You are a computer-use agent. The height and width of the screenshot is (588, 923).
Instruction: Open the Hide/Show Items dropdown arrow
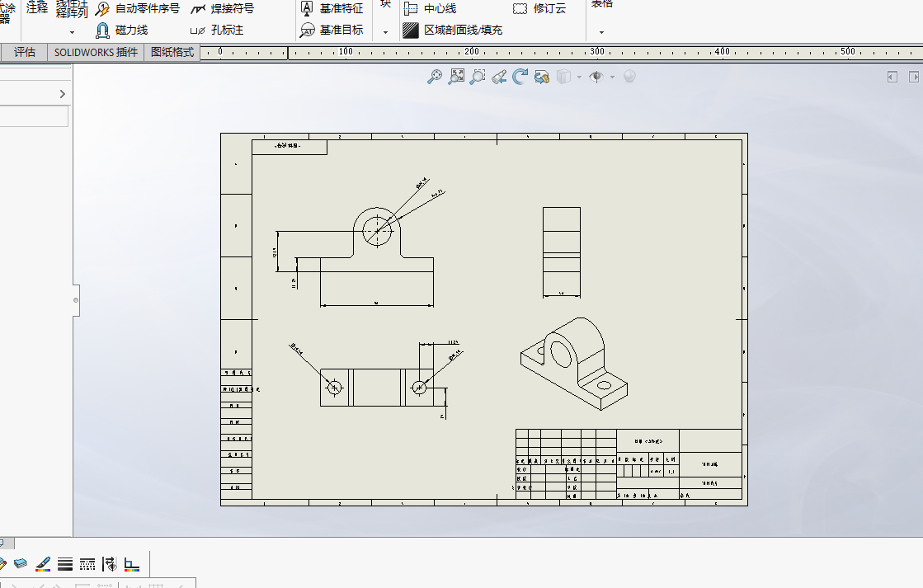[x=612, y=77]
